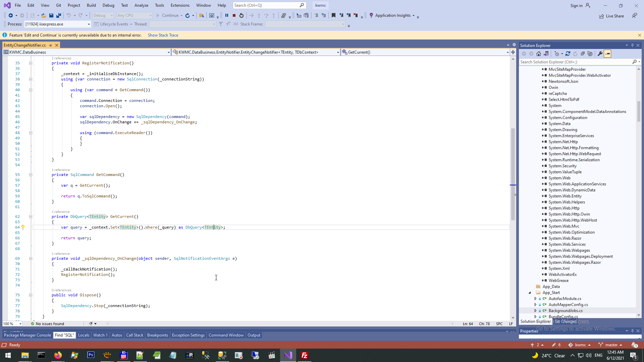Click the red Stop Debugging icon

click(x=234, y=15)
